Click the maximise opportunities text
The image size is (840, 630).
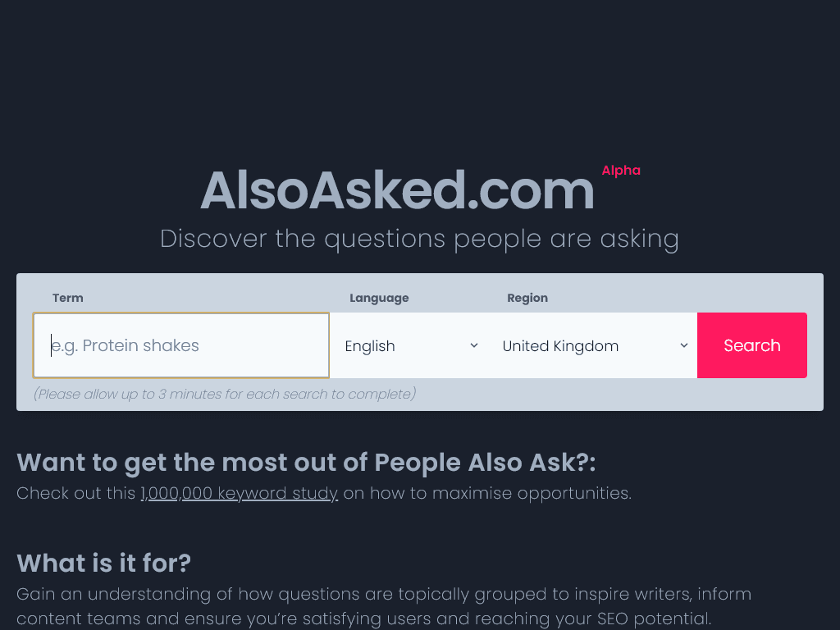(485, 493)
